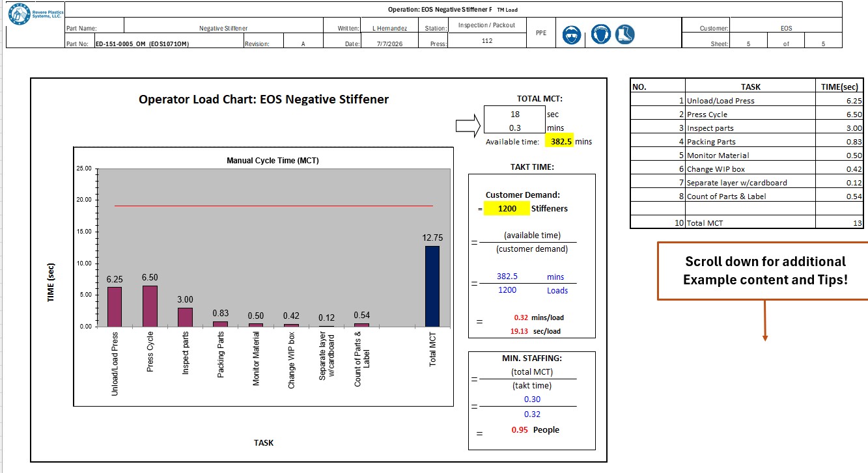This screenshot has width=868, height=473.
Task: Select the TIME(sec) column header
Action: coord(840,87)
